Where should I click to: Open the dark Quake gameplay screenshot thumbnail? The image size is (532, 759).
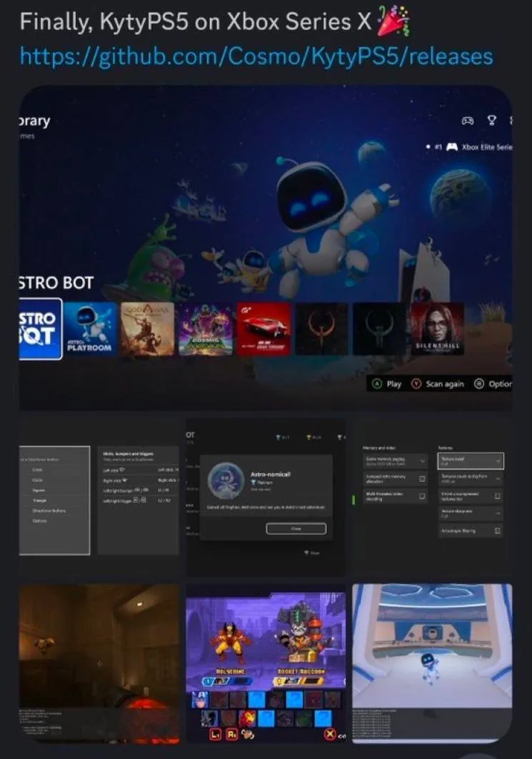coord(99,663)
